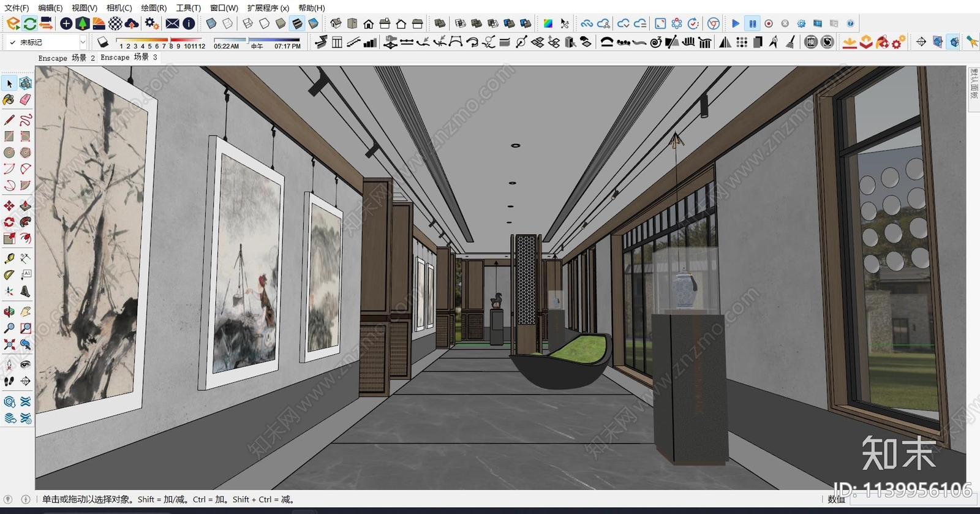Expand the 未标记 tag dropdown
This screenshot has width=980, height=514.
(x=83, y=42)
